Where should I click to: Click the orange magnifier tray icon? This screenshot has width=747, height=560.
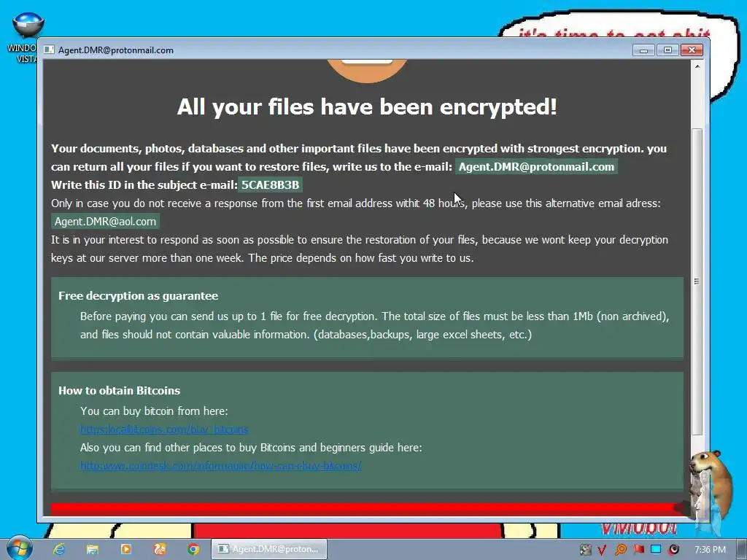pyautogui.click(x=621, y=550)
